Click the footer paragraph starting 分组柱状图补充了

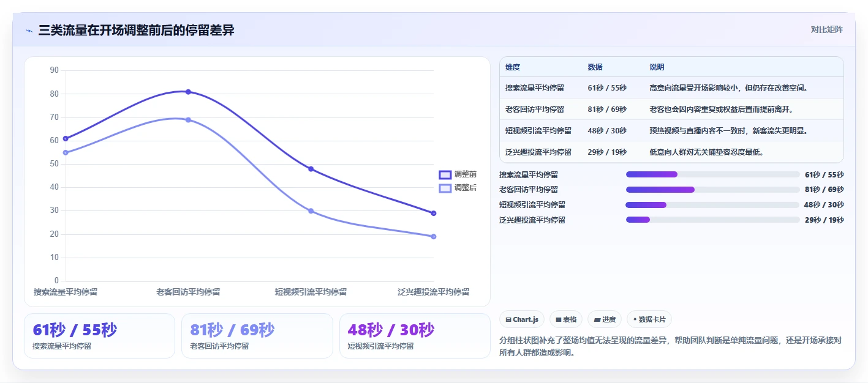[671, 346]
